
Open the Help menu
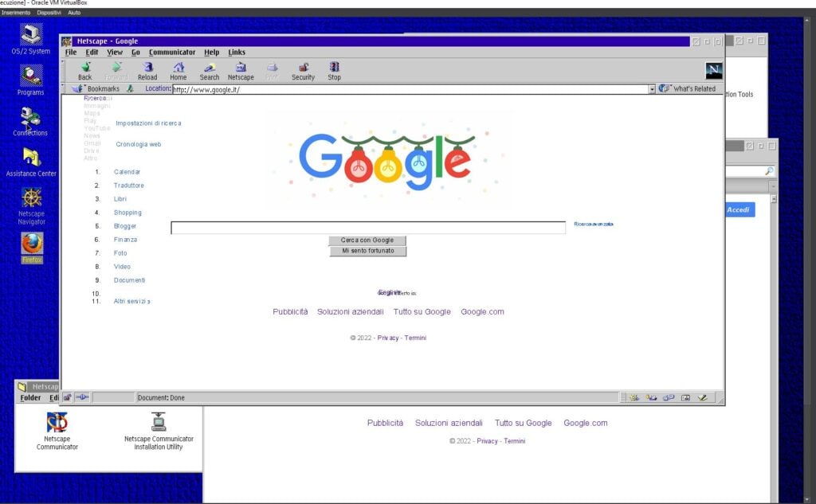pyautogui.click(x=212, y=52)
